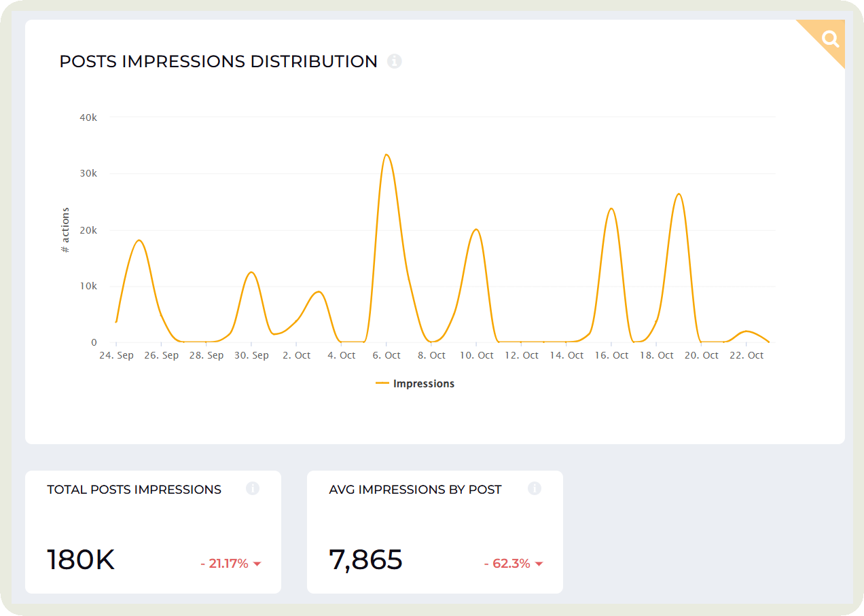
Task: Click the 180K total impressions value
Action: point(81,559)
